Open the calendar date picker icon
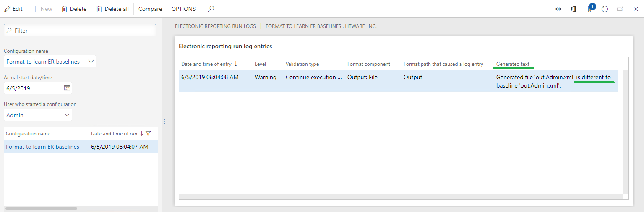Image resolution: width=644 pixels, height=212 pixels. pyautogui.click(x=67, y=88)
